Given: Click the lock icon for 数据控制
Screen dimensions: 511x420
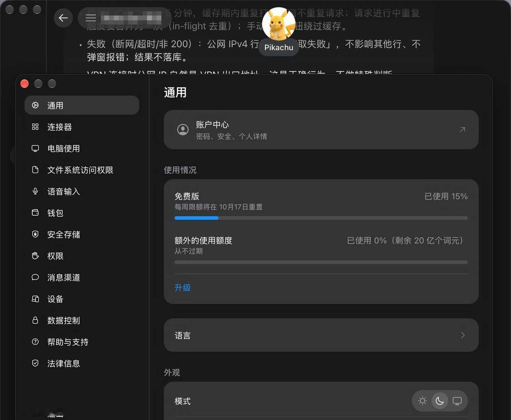Looking at the screenshot, I should coord(35,320).
